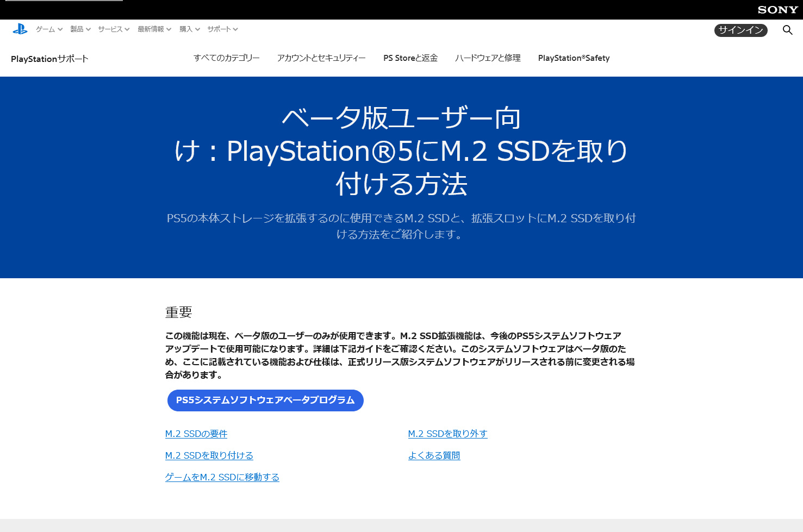Select すべてのカテゴリー menu item
The image size is (803, 532).
227,58
